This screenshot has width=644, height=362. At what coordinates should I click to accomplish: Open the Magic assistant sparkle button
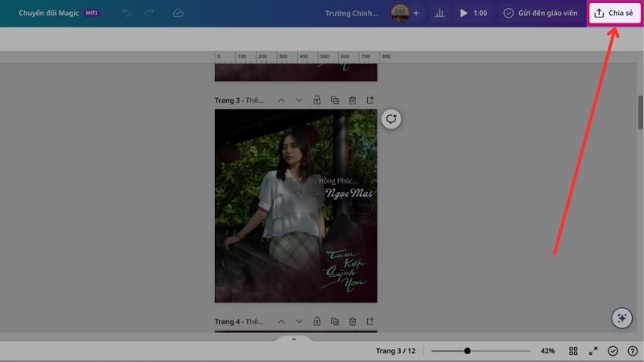tap(621, 318)
